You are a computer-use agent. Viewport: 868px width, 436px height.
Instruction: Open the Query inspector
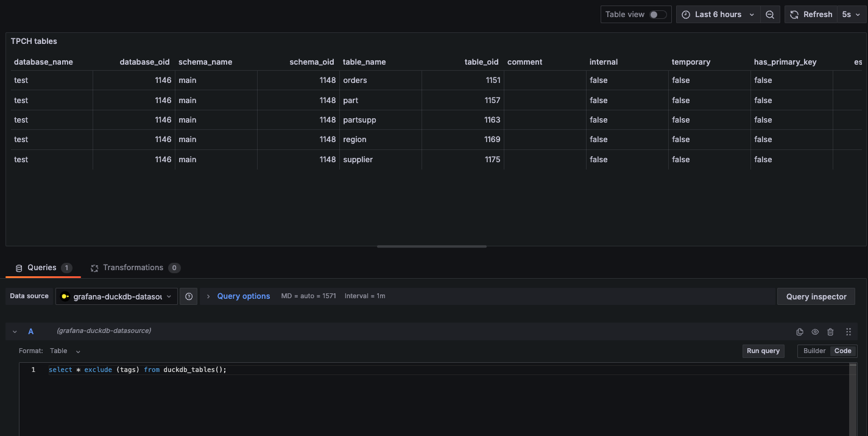point(816,296)
